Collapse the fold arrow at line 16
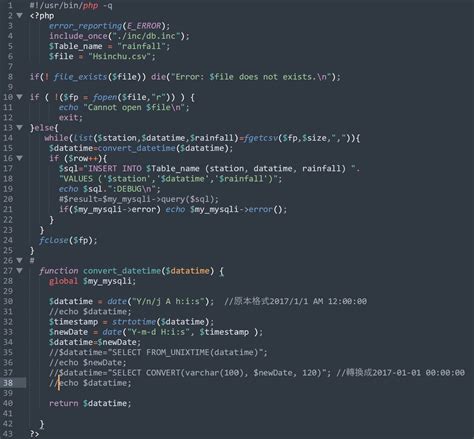Image resolution: width=474 pixels, height=439 pixels. (20, 158)
